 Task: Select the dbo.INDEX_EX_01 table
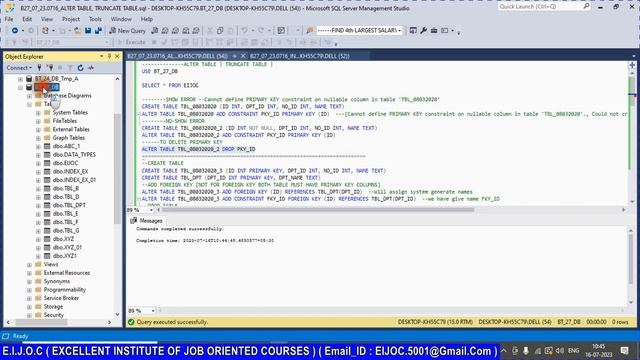click(x=74, y=180)
